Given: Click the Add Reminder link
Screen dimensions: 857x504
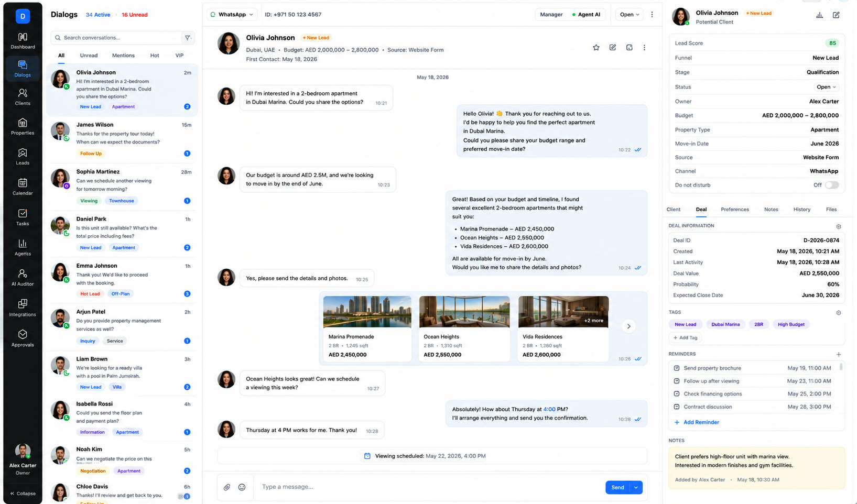Looking at the screenshot, I should click(697, 422).
